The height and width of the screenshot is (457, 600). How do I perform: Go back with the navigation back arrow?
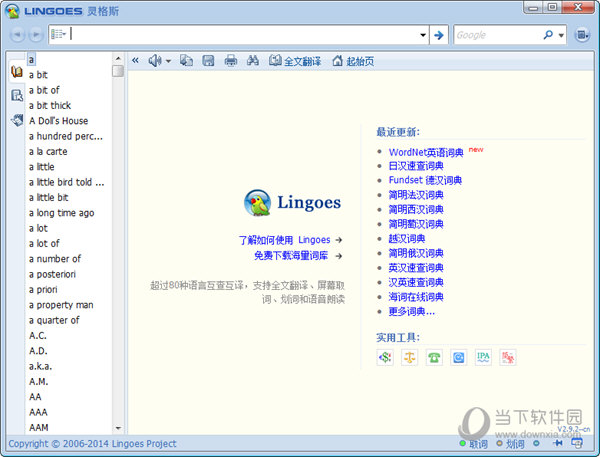[x=17, y=35]
